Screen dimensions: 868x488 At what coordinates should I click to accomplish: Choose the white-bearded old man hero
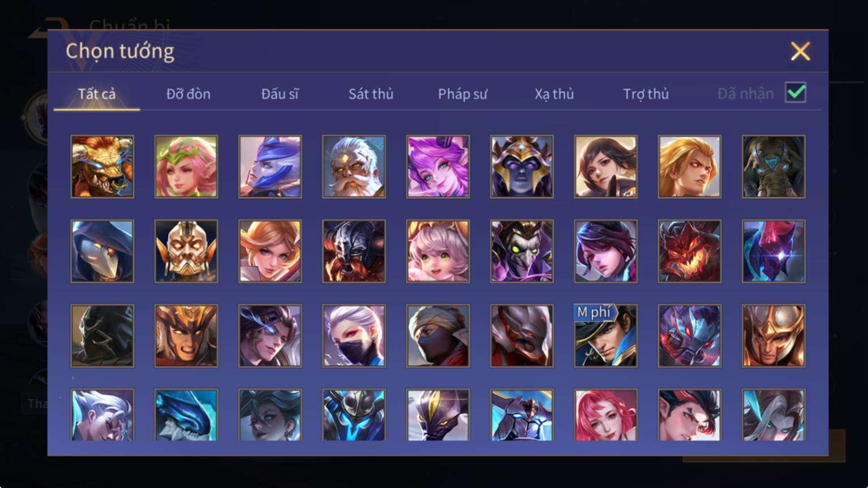pos(354,166)
